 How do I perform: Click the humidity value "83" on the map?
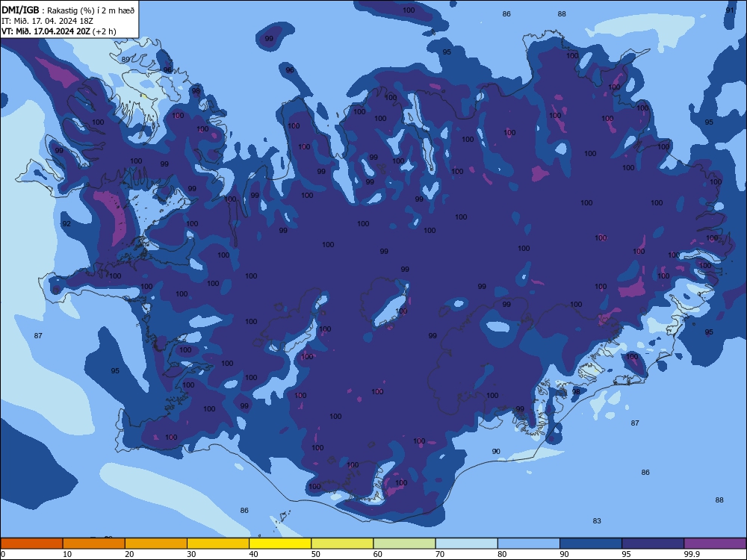point(597,521)
